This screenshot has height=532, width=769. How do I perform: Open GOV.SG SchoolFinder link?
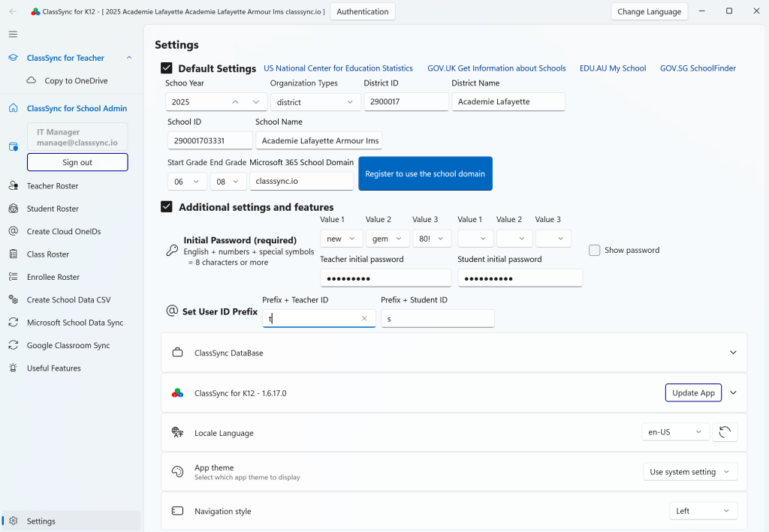[698, 68]
